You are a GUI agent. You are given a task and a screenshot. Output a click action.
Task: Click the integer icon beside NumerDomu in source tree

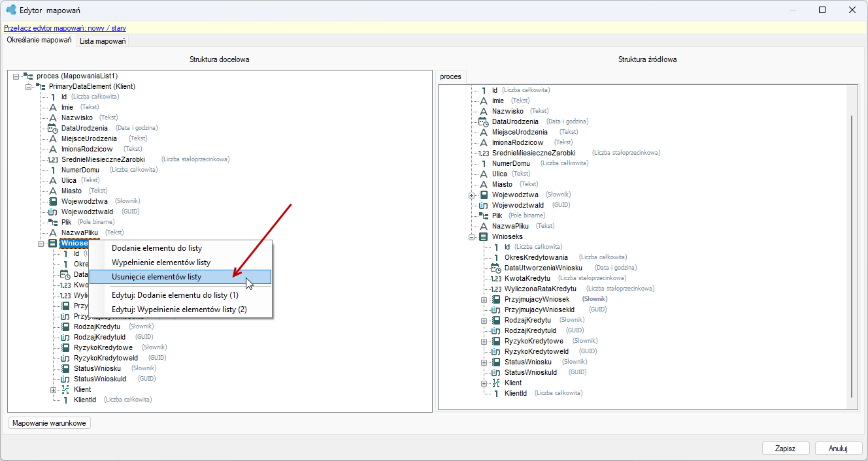(x=484, y=163)
